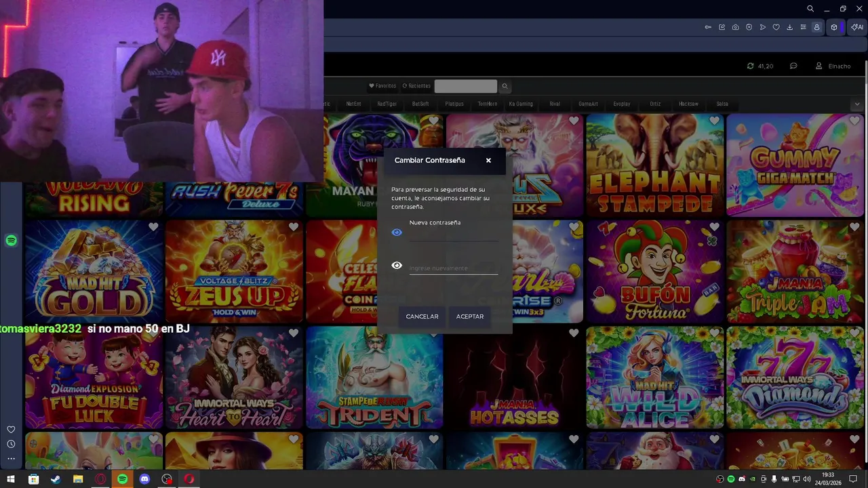Open the extensions cube icon
Viewport: 868px width, 488px height.
click(x=834, y=27)
